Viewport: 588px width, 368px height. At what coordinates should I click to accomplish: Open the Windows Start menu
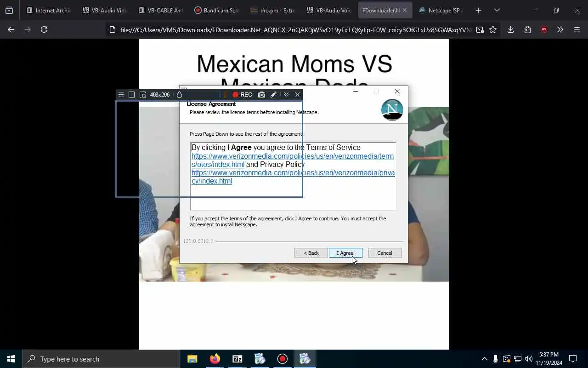(x=11, y=359)
